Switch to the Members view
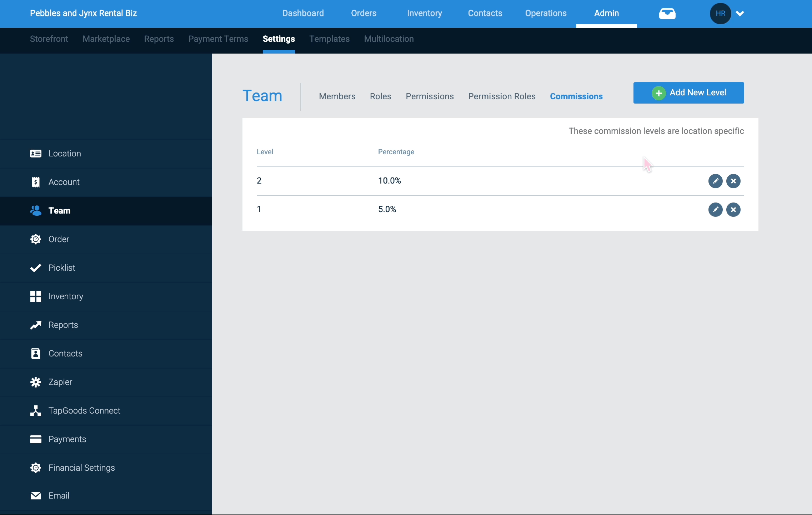812x515 pixels. 337,96
